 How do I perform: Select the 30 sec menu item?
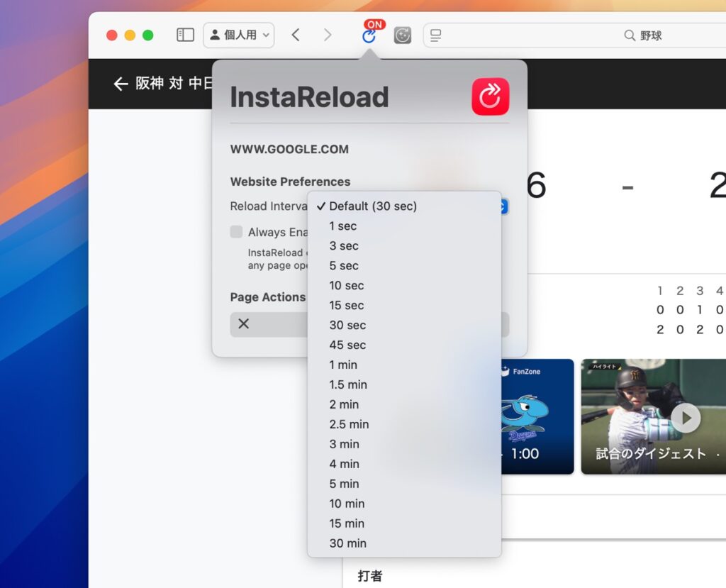[x=404, y=326]
